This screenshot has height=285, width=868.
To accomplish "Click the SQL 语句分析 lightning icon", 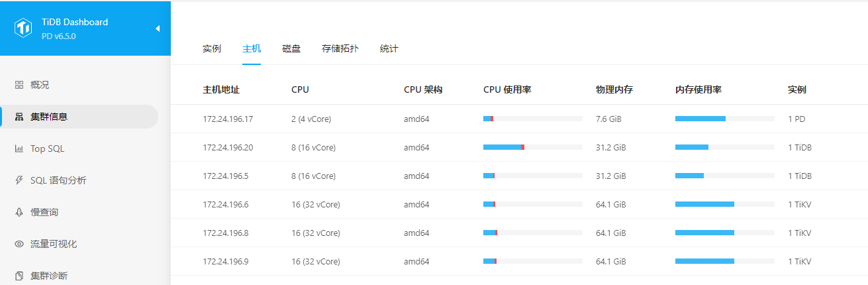I will 19,180.
